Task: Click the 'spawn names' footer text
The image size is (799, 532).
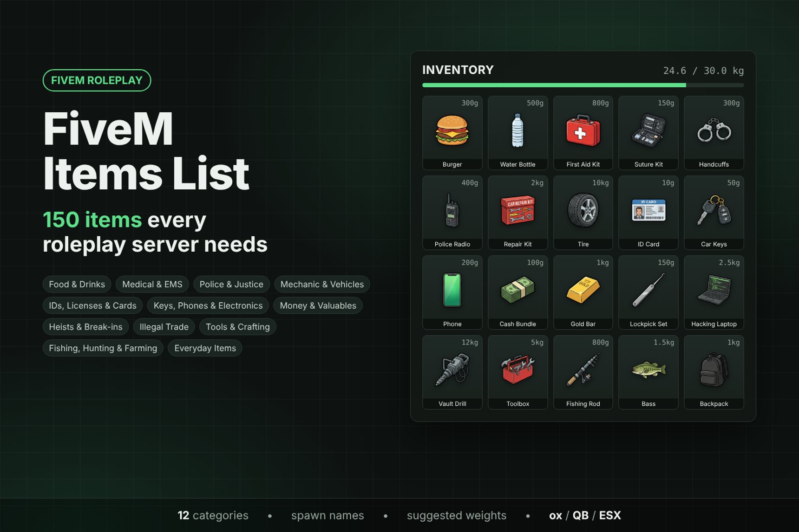Action: (x=327, y=516)
